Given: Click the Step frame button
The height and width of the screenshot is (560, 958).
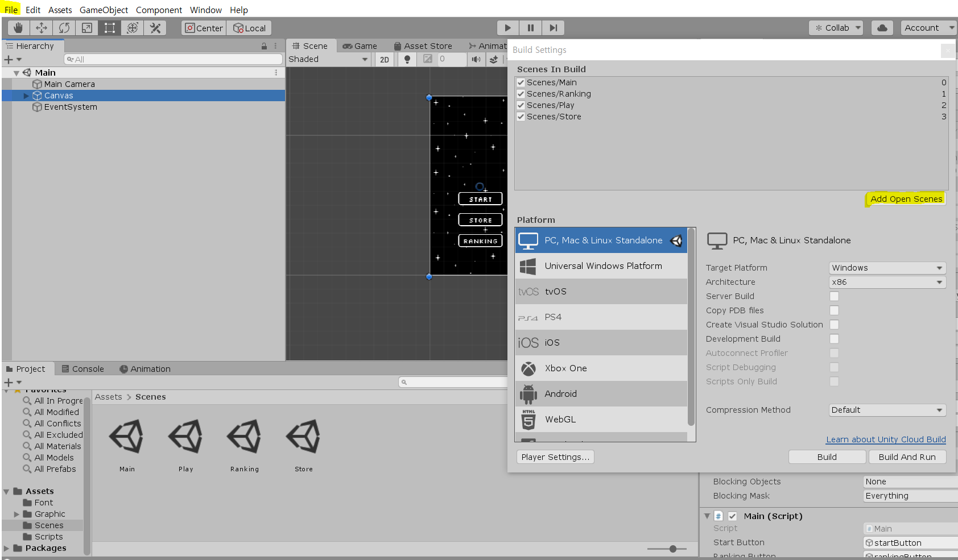Looking at the screenshot, I should (553, 28).
